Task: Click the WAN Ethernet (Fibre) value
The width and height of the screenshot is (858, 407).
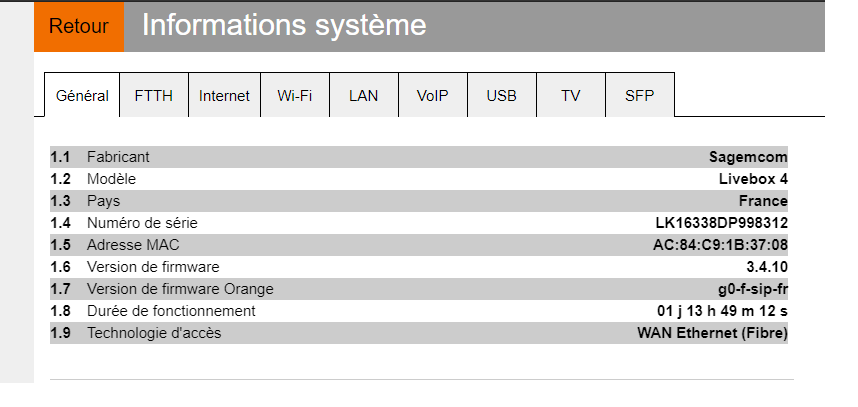Action: click(x=712, y=333)
